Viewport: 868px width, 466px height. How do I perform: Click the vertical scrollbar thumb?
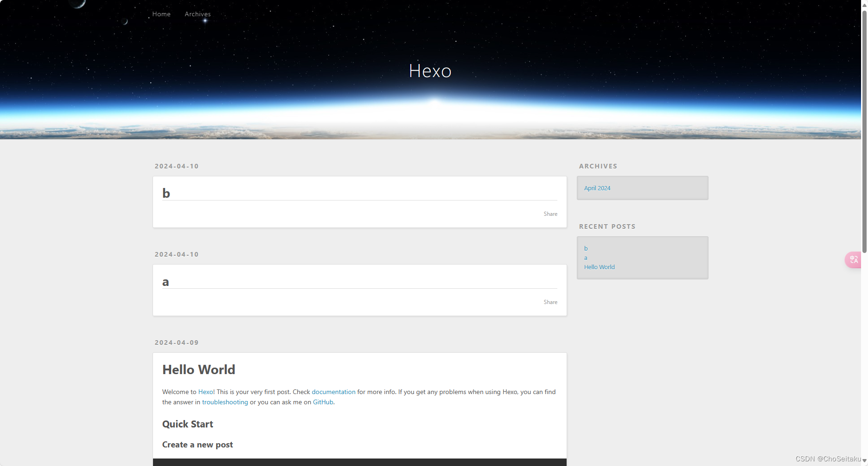tap(864, 131)
